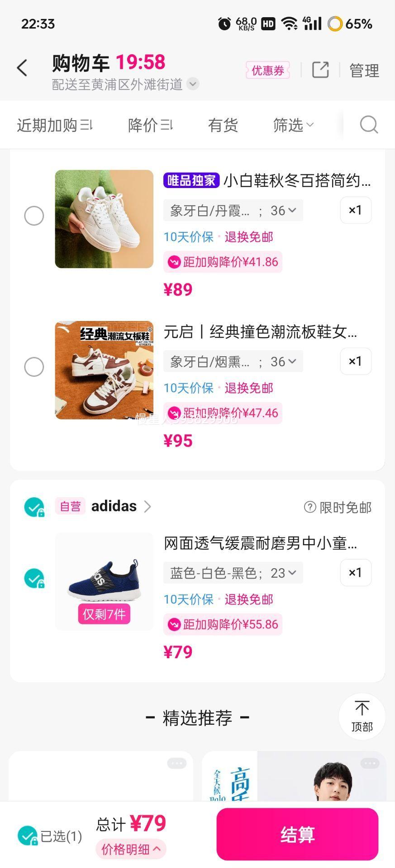Open size dropdown for 蓝色-白色-黑色 shoe
This screenshot has height=868, width=395.
click(x=233, y=573)
